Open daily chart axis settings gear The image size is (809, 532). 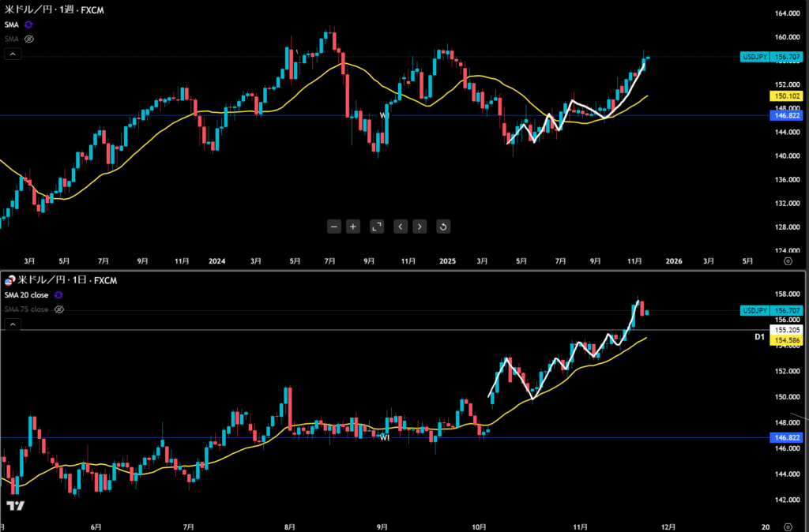(x=787, y=525)
